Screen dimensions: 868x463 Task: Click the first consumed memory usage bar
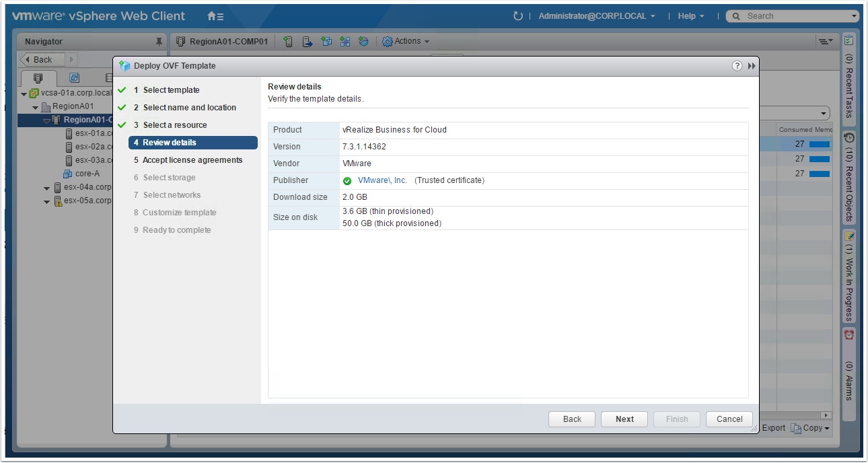pyautogui.click(x=819, y=144)
